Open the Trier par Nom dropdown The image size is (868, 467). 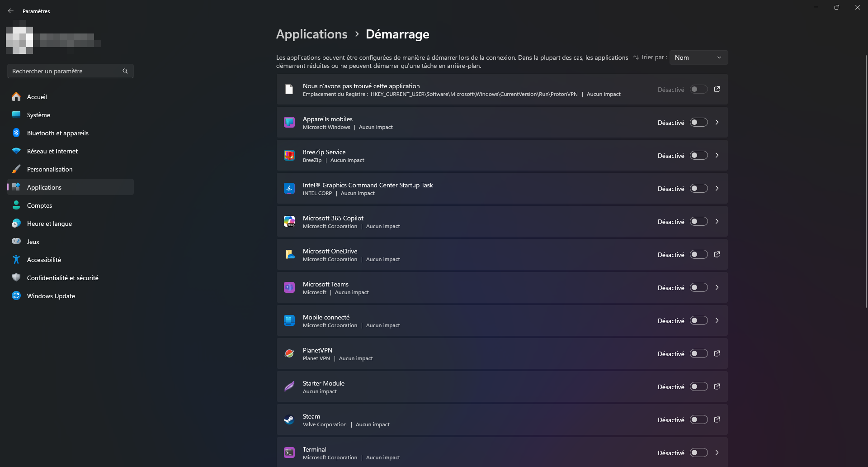[698, 57]
